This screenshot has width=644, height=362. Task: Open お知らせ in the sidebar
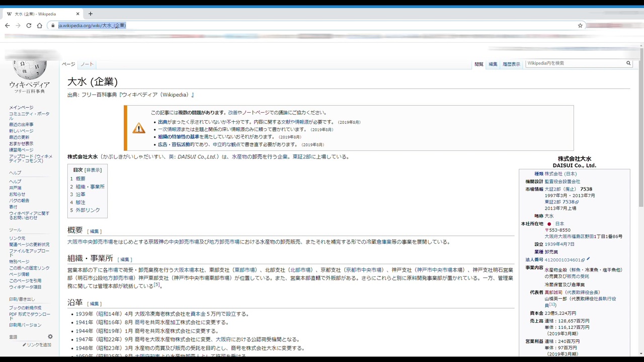pyautogui.click(x=17, y=194)
